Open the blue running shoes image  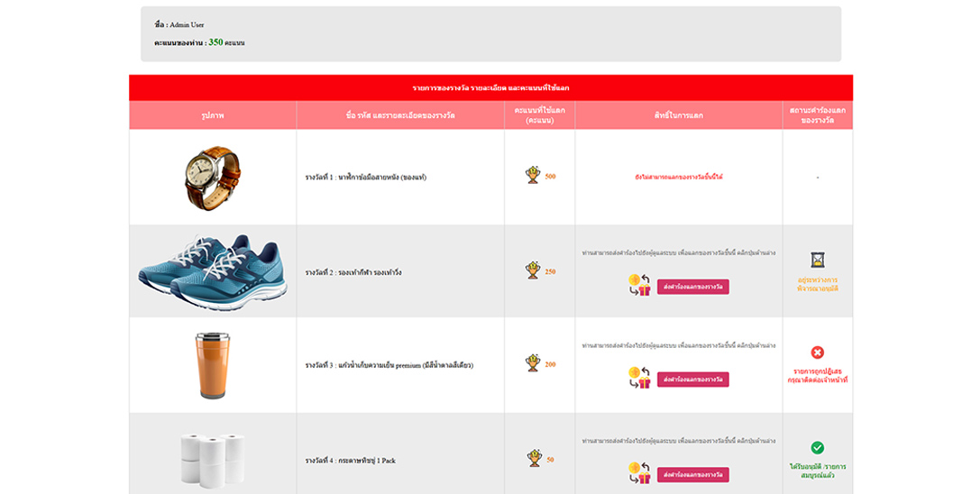pyautogui.click(x=213, y=270)
